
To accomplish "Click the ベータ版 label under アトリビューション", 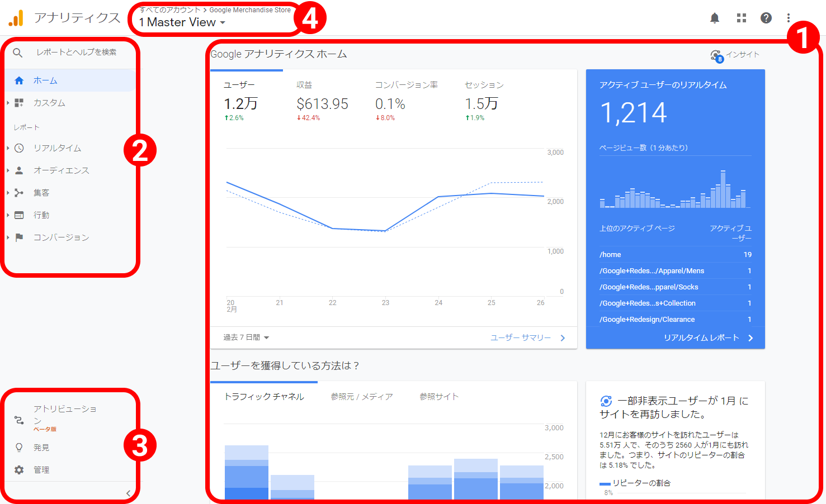I will [x=45, y=429].
